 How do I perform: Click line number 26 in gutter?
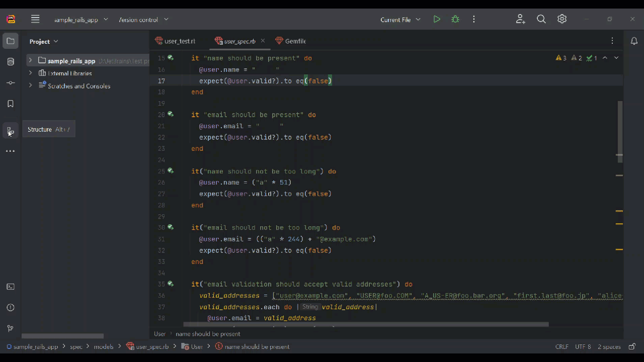(161, 183)
